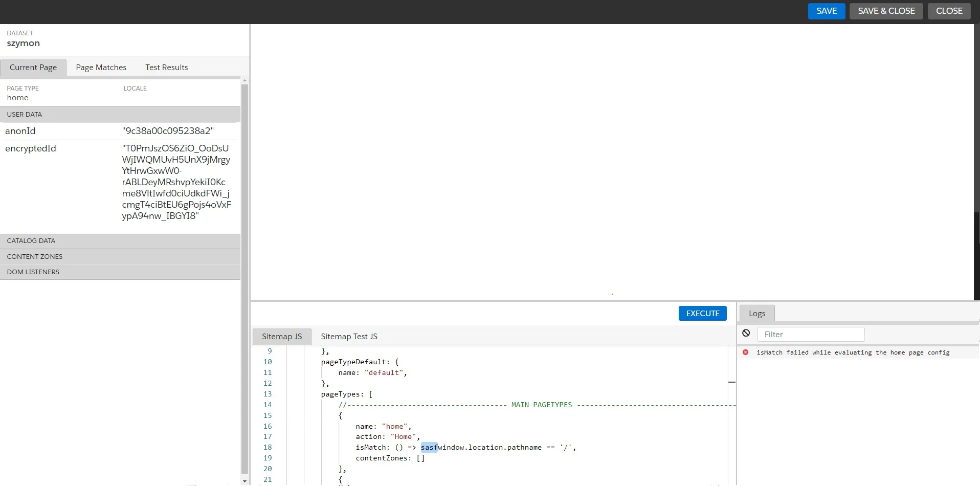Click the left panel scroll-up arrow

[x=244, y=80]
